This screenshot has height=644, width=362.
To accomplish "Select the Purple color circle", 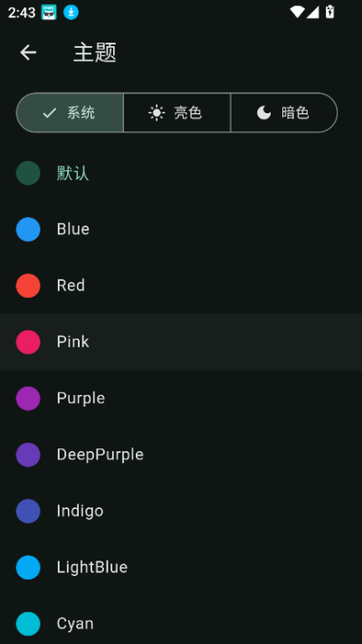I will tap(28, 399).
